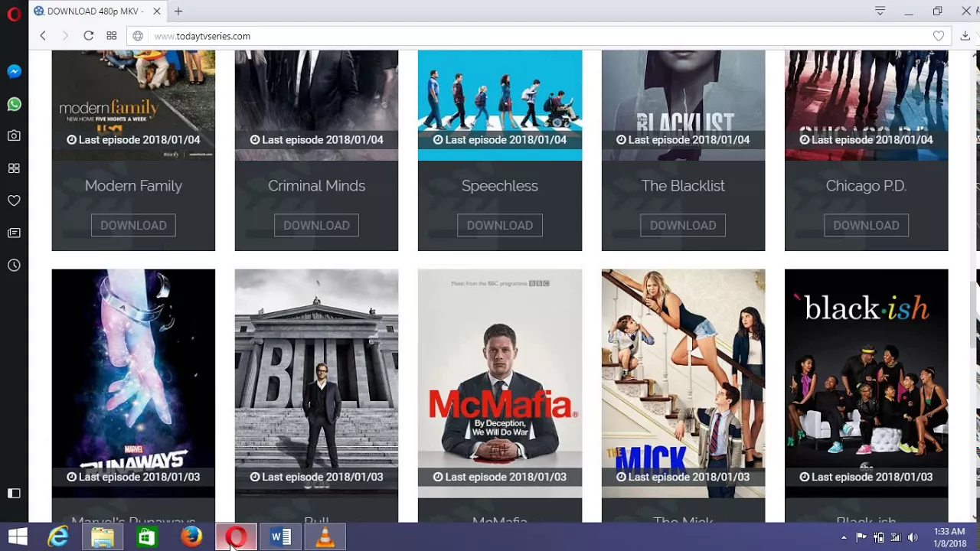Switch to Word in the taskbar
980x551 pixels.
(280, 537)
